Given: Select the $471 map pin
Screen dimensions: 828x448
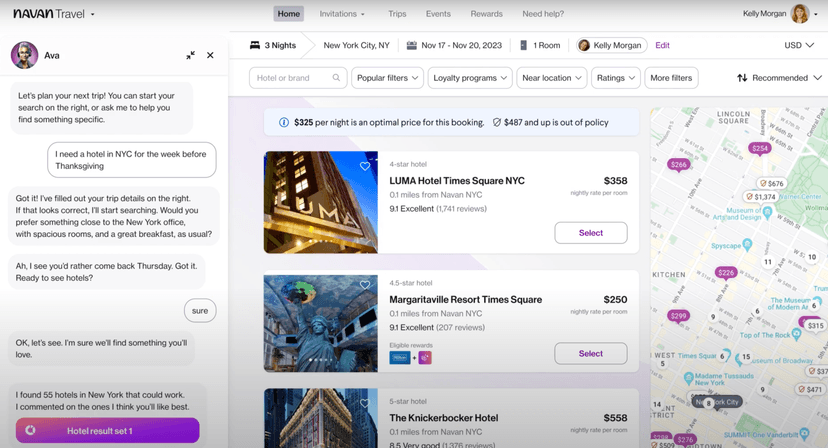Looking at the screenshot, I should pos(810,389).
